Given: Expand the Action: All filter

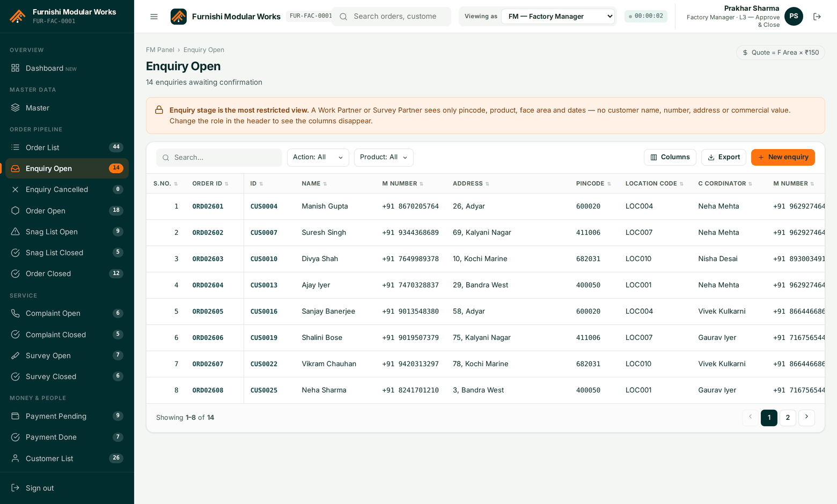Looking at the screenshot, I should pos(318,158).
